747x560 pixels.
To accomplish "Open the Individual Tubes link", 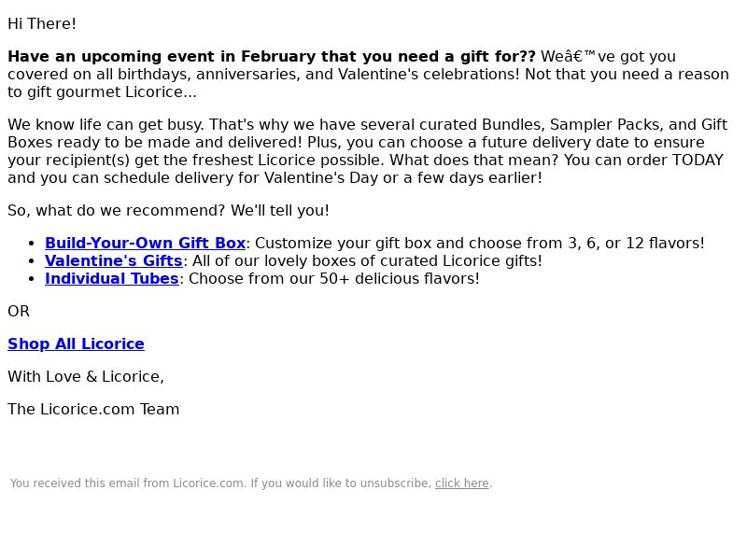I will [x=112, y=278].
